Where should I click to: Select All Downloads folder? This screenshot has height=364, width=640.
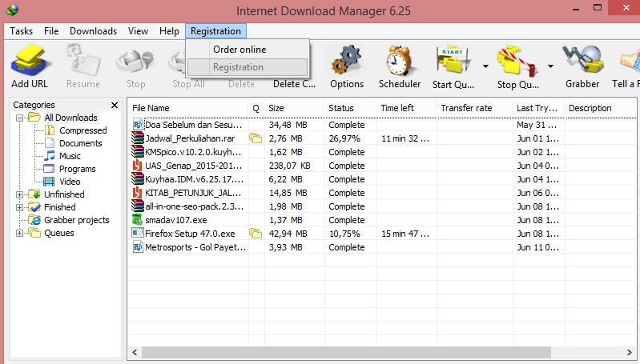(70, 118)
